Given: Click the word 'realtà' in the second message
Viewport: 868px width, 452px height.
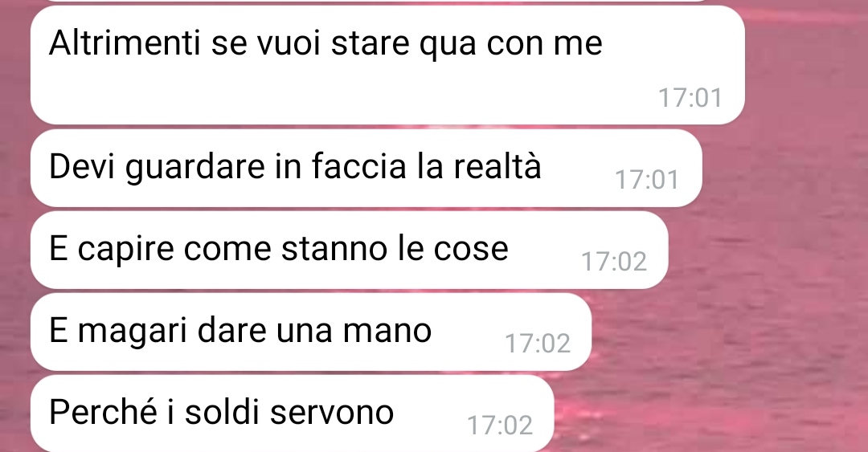Looking at the screenshot, I should coord(497,166).
